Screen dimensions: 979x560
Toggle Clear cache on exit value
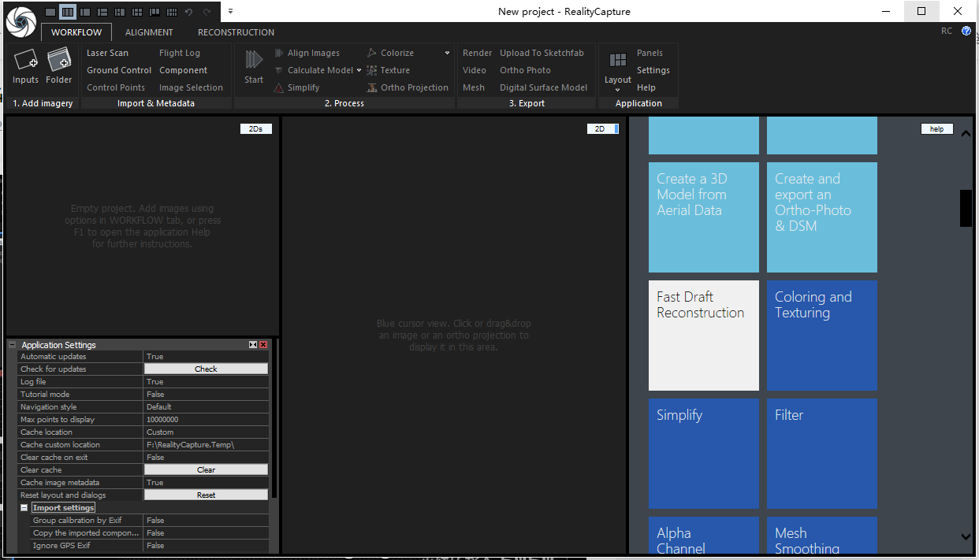[207, 458]
